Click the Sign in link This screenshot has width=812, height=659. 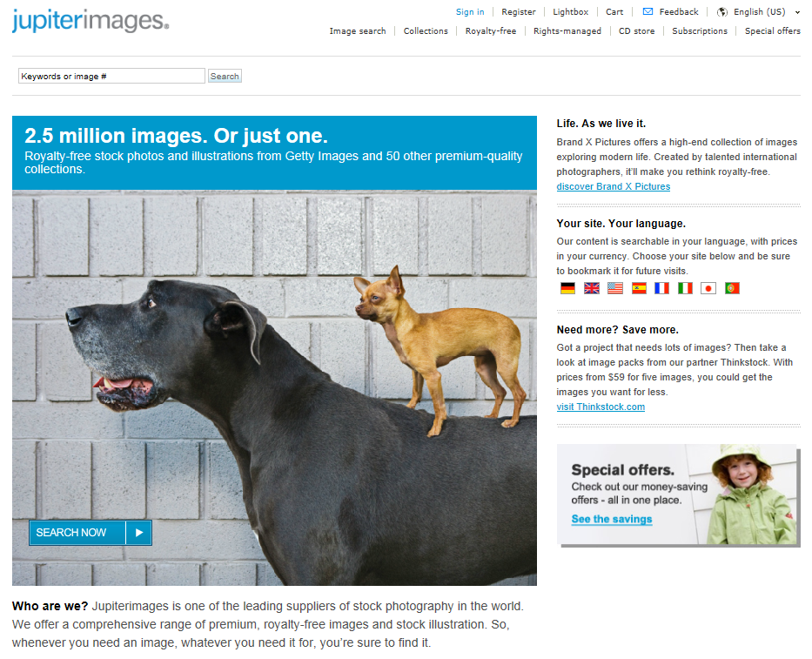pyautogui.click(x=470, y=12)
